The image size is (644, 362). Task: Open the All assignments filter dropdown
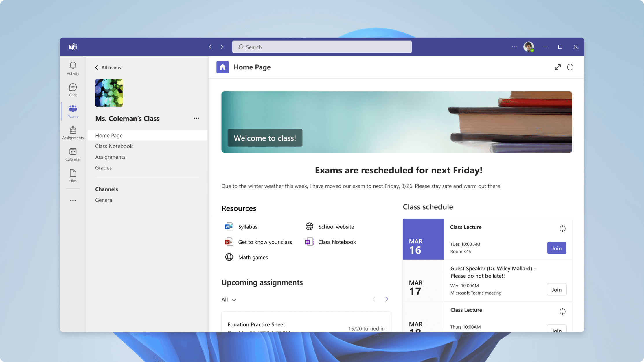[x=229, y=300]
